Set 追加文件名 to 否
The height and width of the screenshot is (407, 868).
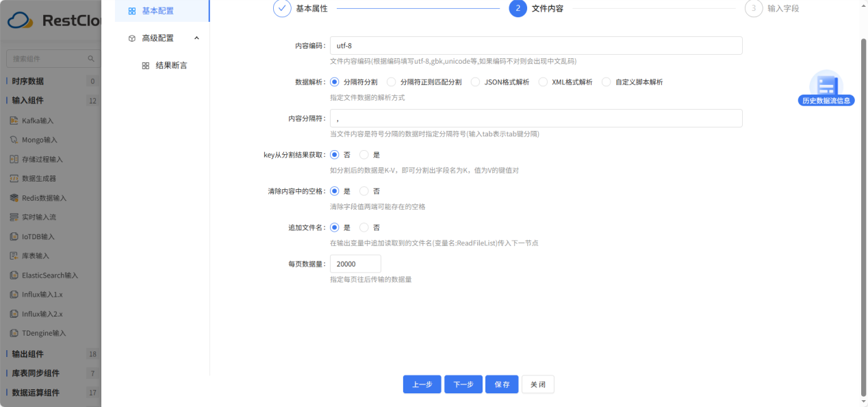click(364, 227)
